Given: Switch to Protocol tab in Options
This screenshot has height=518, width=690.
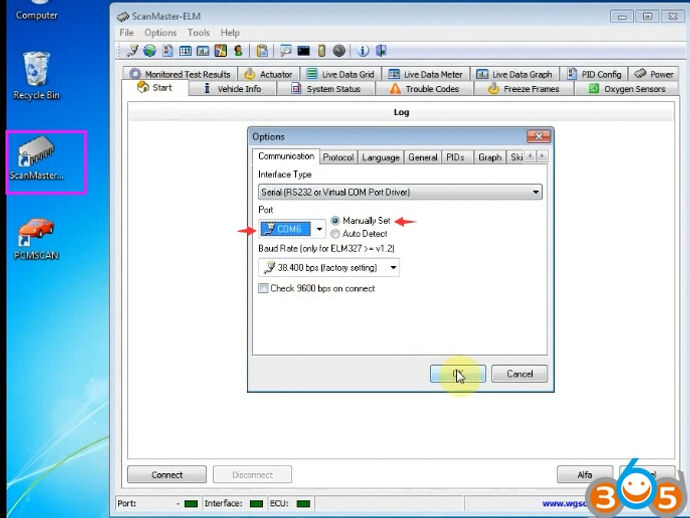Looking at the screenshot, I should tap(338, 158).
